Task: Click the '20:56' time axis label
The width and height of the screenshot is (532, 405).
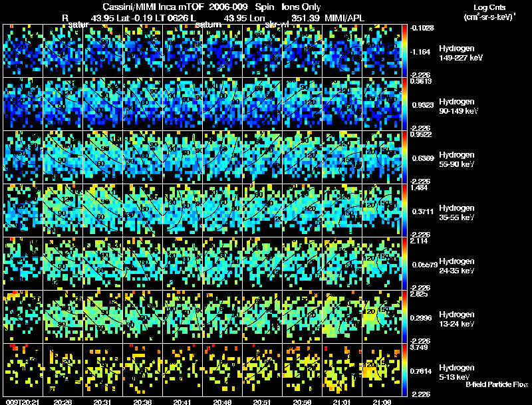Action: 303,402
